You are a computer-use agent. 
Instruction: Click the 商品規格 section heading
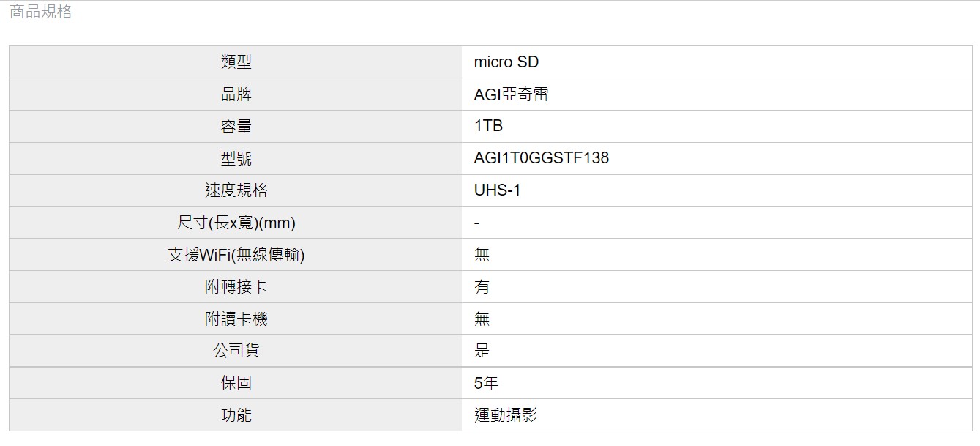[41, 12]
